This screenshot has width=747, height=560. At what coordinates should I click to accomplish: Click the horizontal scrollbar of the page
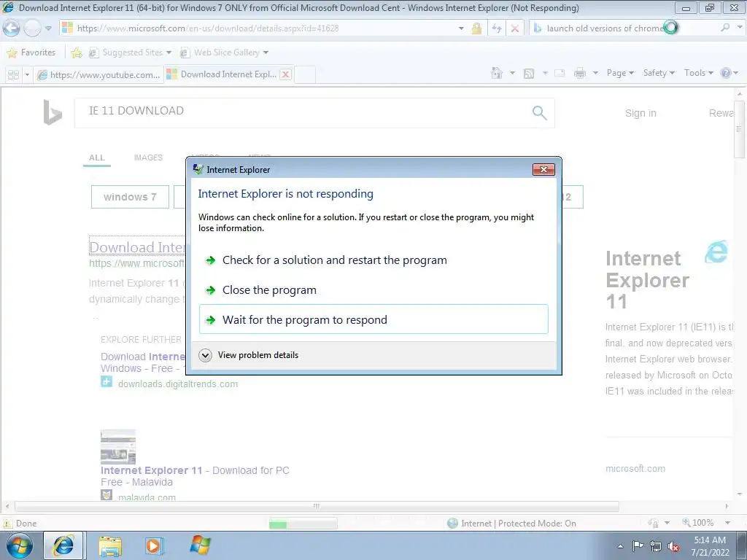[317, 506]
